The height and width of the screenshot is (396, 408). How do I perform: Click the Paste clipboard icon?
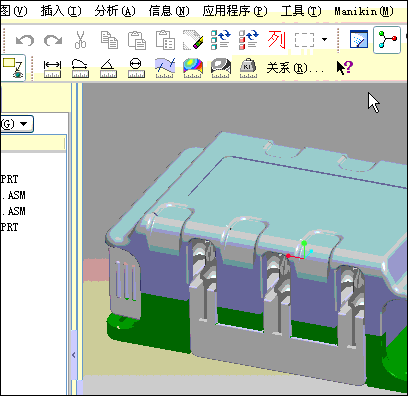tap(137, 40)
